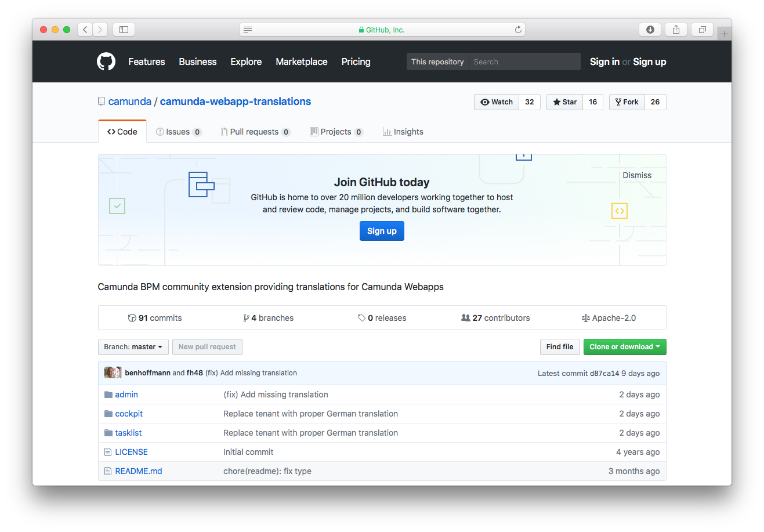Open the fh48 author link
This screenshot has width=764, height=532.
coord(195,373)
